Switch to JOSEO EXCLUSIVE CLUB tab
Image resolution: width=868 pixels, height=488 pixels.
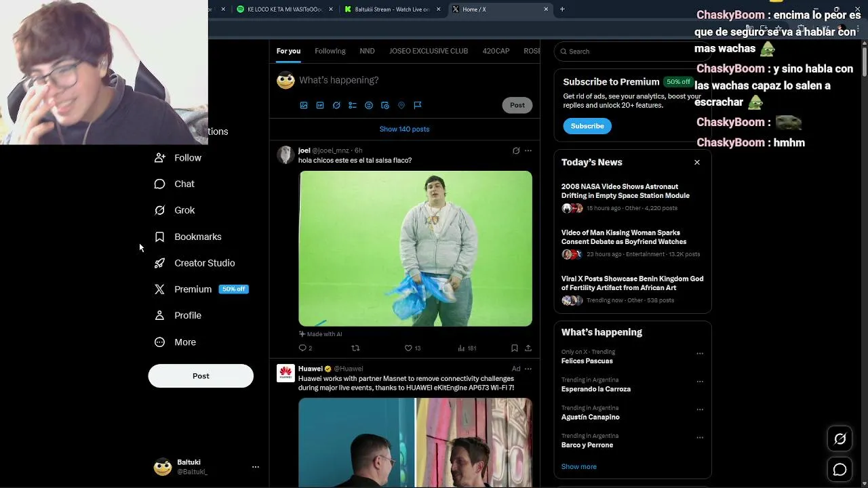click(x=429, y=51)
